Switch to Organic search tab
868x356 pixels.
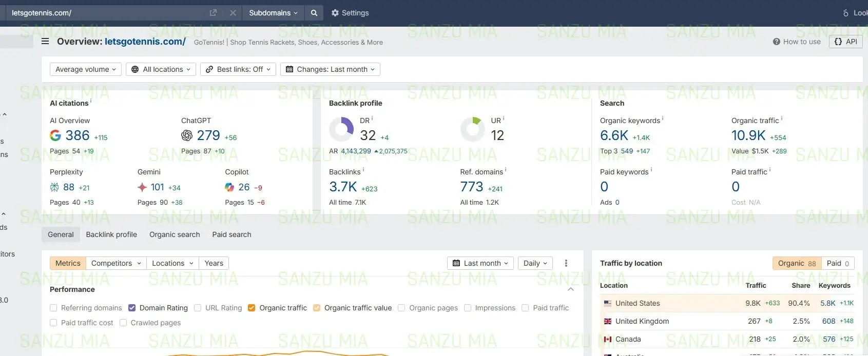pos(175,234)
